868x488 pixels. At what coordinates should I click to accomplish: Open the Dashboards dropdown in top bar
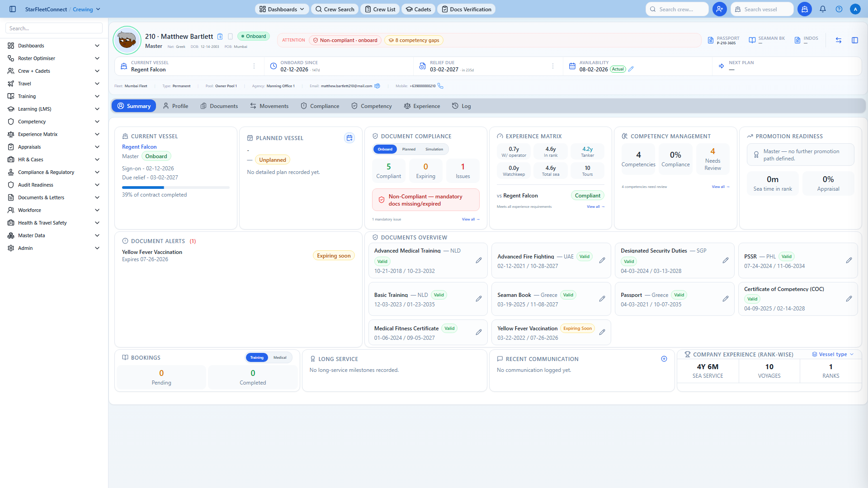coord(282,9)
